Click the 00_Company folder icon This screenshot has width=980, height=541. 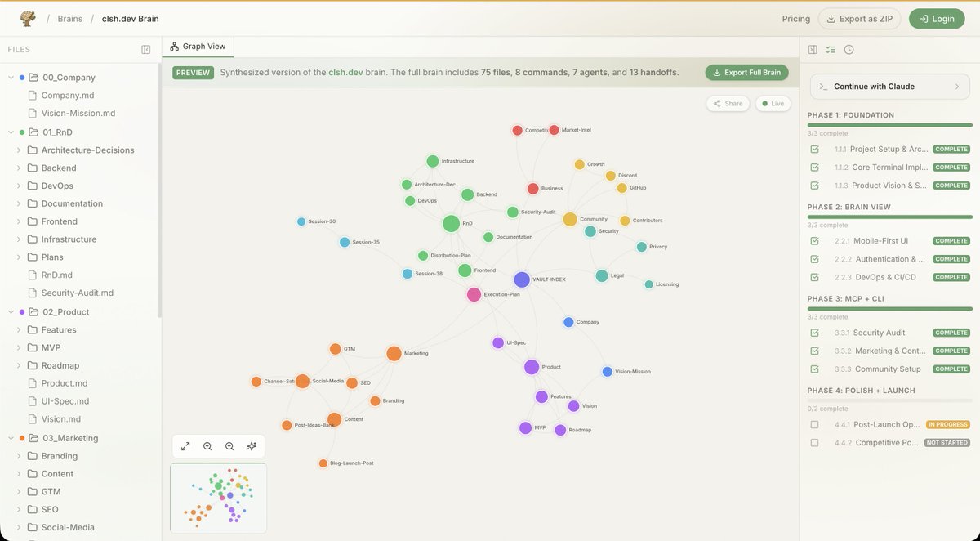click(33, 78)
